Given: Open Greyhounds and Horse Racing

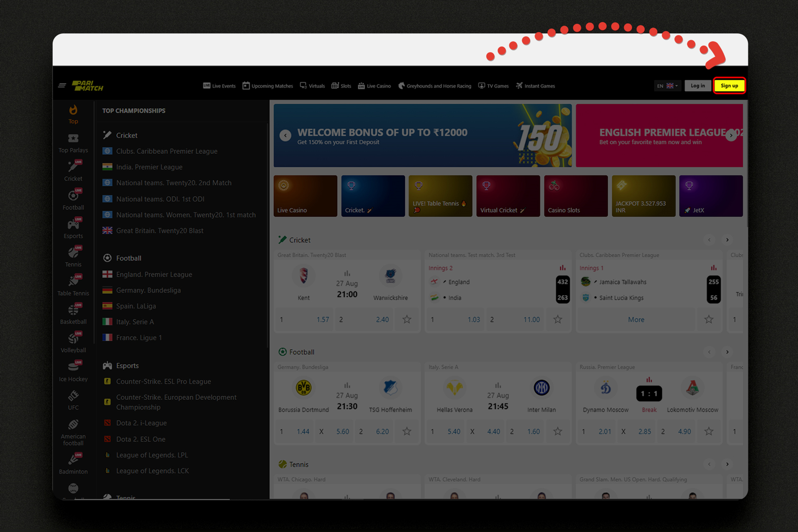Looking at the screenshot, I should 435,86.
